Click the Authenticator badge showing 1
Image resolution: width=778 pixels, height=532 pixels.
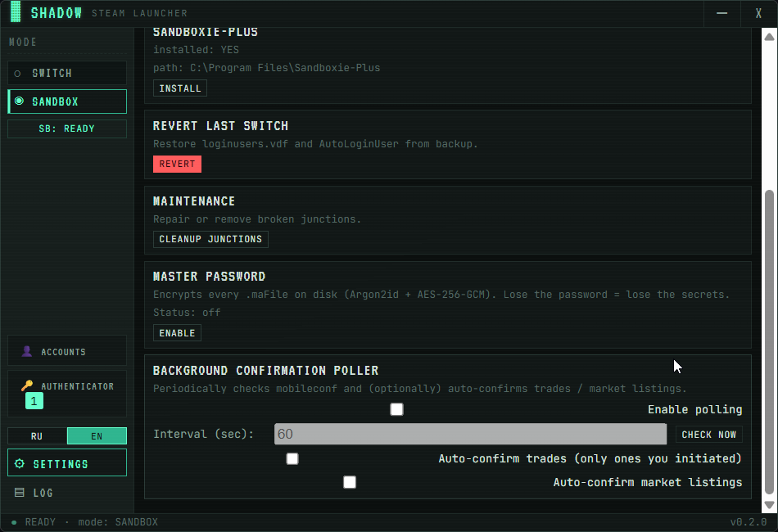34,400
